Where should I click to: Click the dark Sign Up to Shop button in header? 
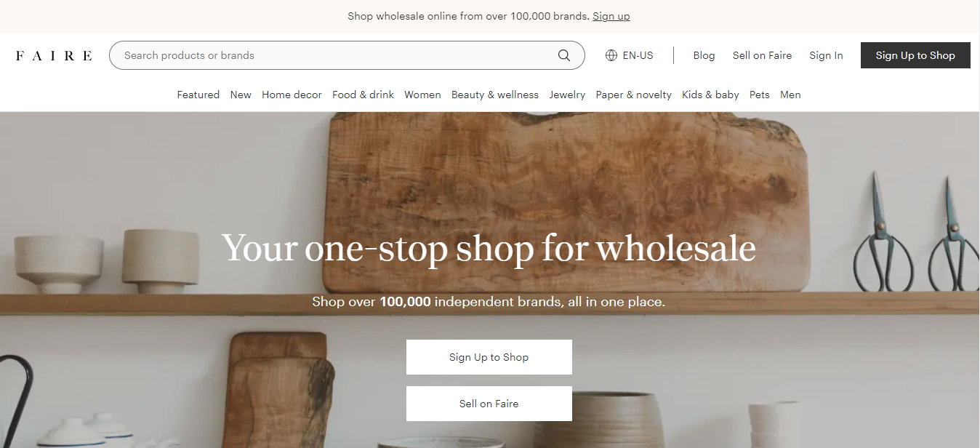pos(915,55)
